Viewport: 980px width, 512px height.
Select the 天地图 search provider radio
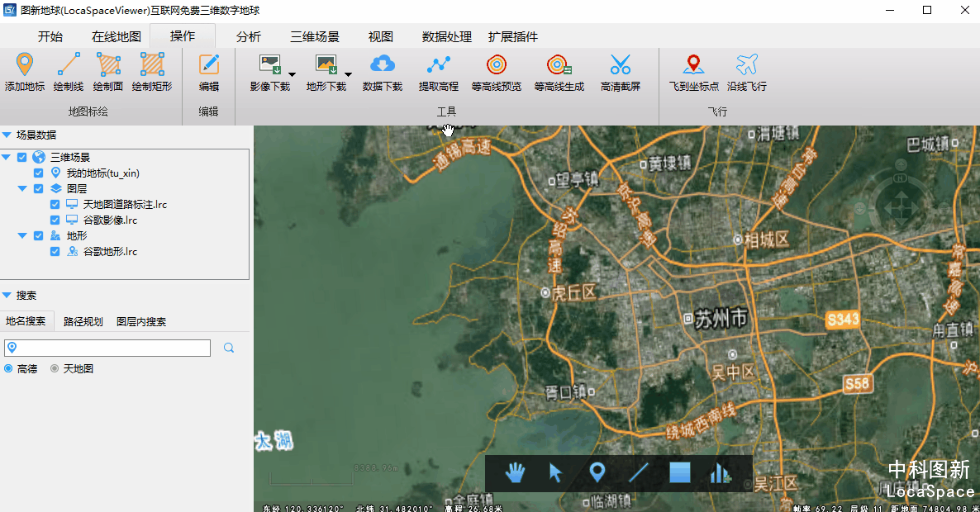(55, 368)
